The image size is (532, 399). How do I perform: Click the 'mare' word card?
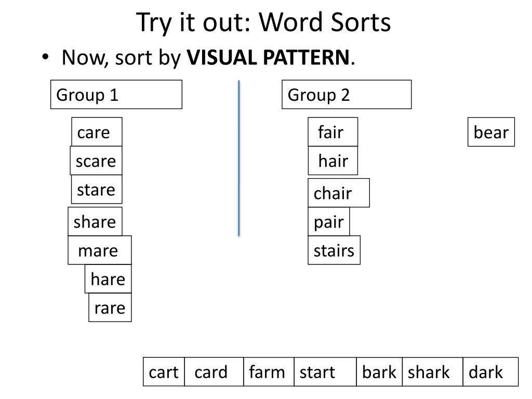(x=100, y=250)
